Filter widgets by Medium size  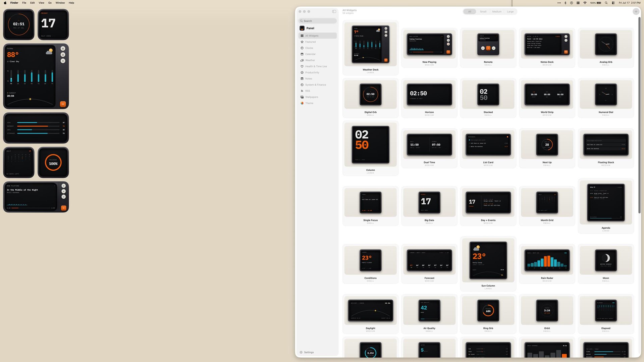pyautogui.click(x=497, y=11)
